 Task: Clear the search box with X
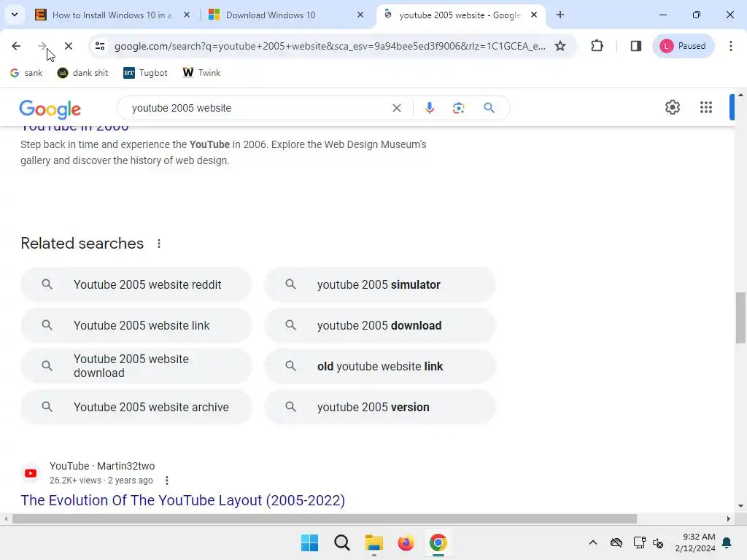tap(396, 108)
